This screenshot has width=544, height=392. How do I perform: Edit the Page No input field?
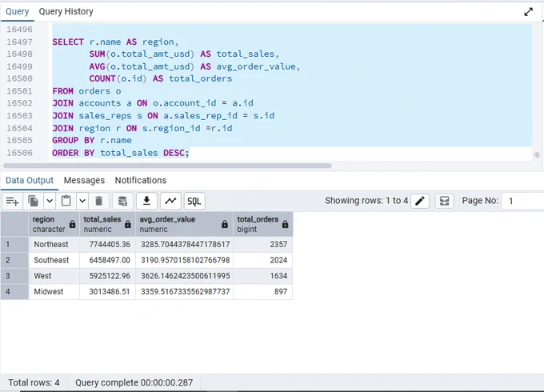coord(522,201)
